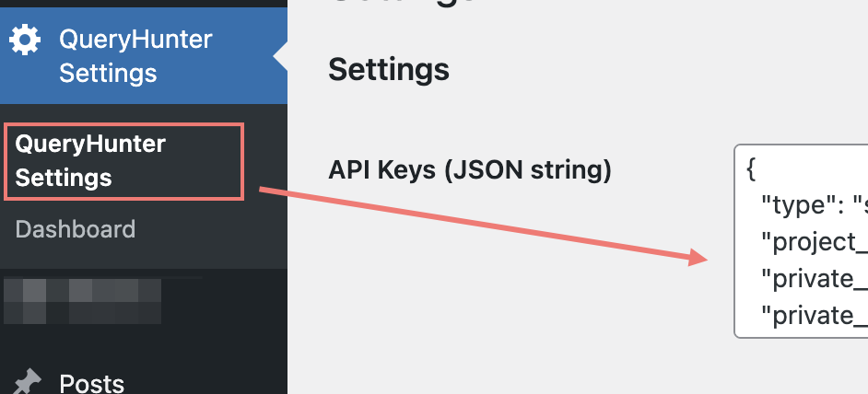
Task: Place cursor on the "type" line
Action: pyautogui.click(x=815, y=206)
